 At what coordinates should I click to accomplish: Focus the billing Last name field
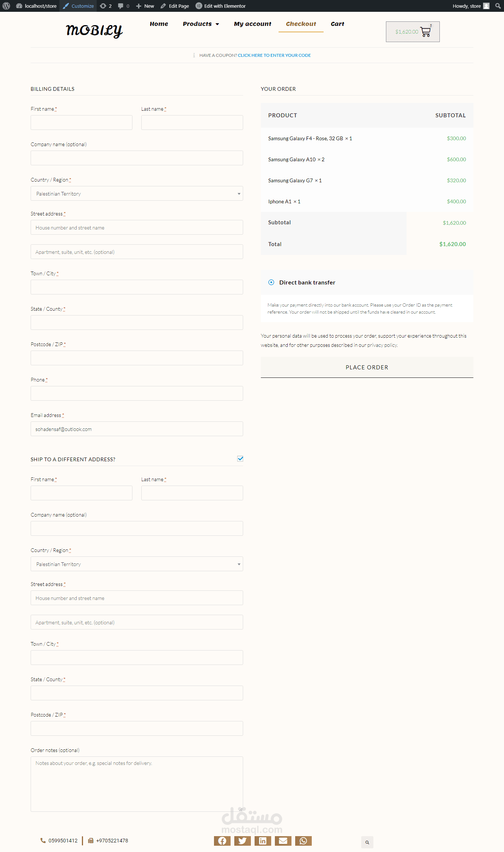coord(192,123)
